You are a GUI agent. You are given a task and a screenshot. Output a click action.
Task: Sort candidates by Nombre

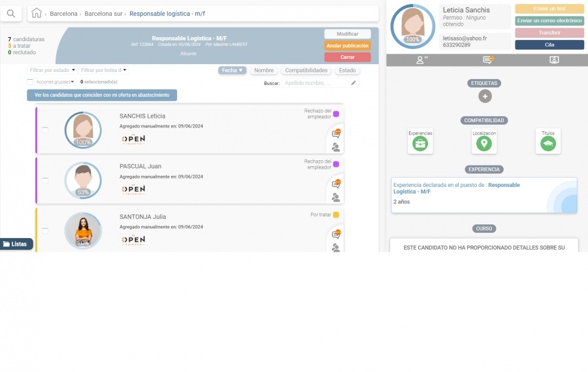pyautogui.click(x=264, y=70)
